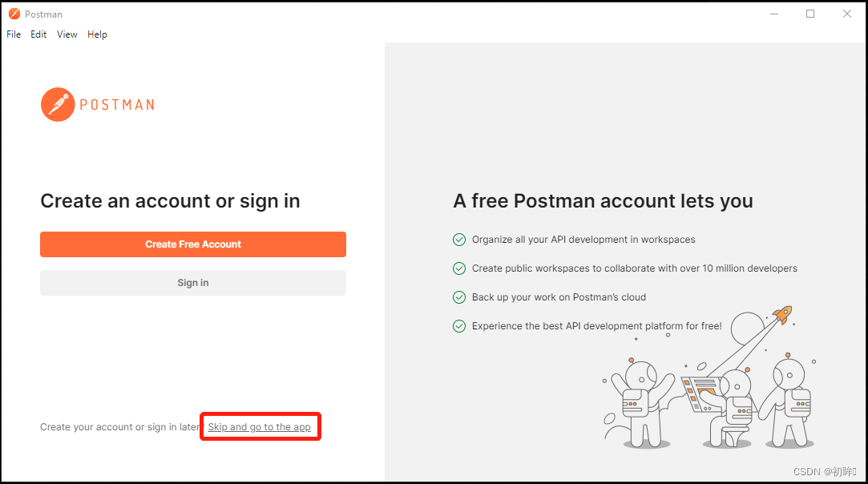
Task: Click the text Create your account or sign in later
Action: pos(119,426)
